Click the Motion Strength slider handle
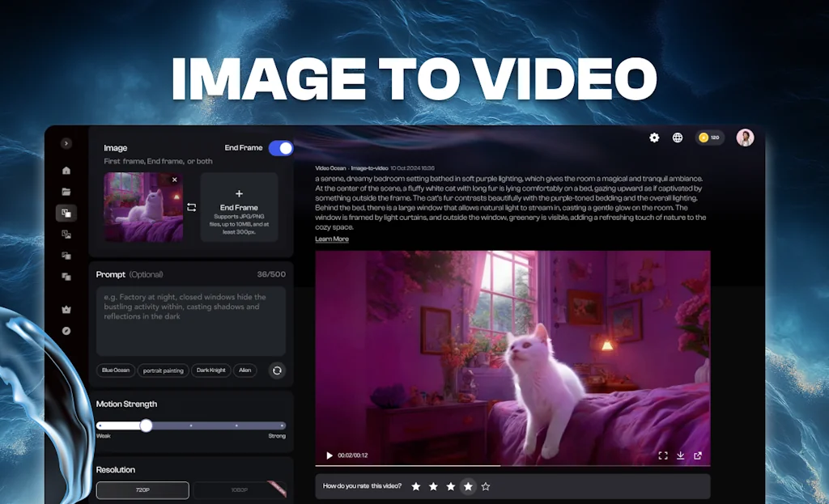 pos(146,425)
